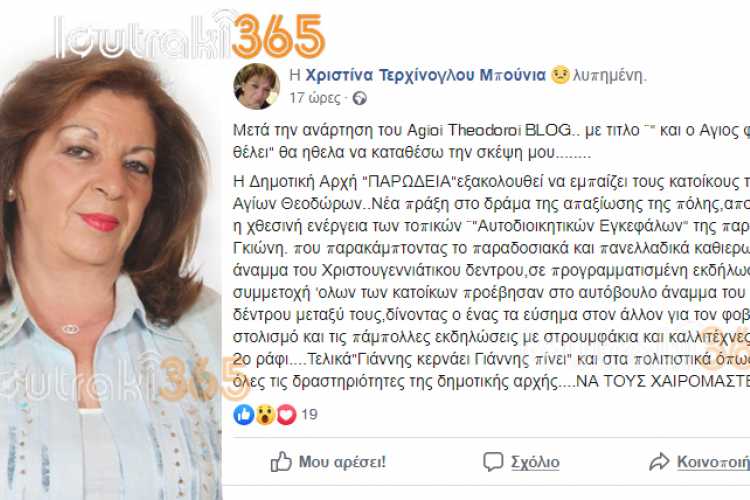
Task: Click the red heart reaction icon
Action: [x=286, y=414]
